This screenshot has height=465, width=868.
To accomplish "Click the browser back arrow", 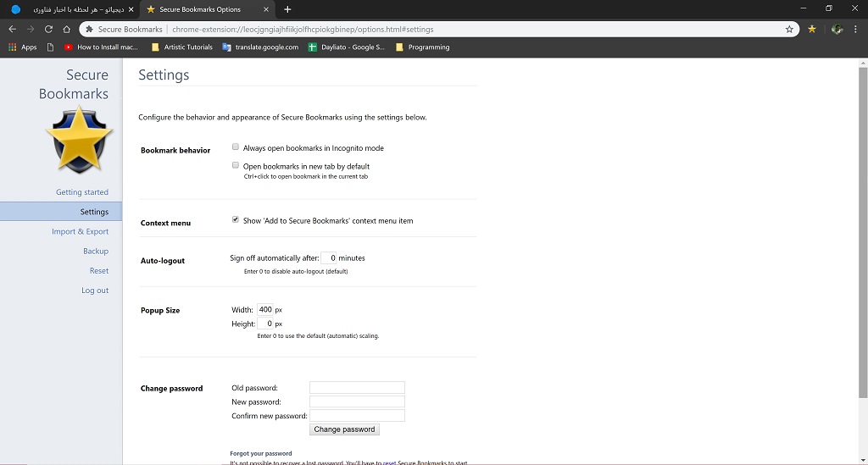I will pos(12,30).
